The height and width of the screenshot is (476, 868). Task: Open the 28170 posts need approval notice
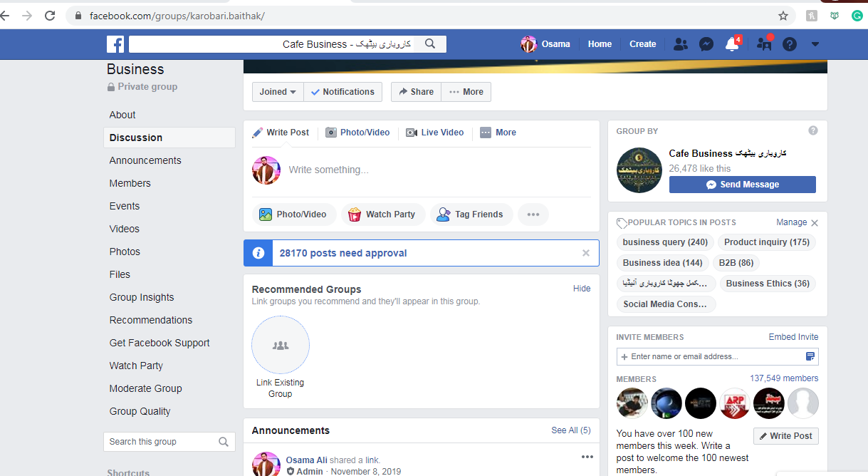(x=343, y=253)
